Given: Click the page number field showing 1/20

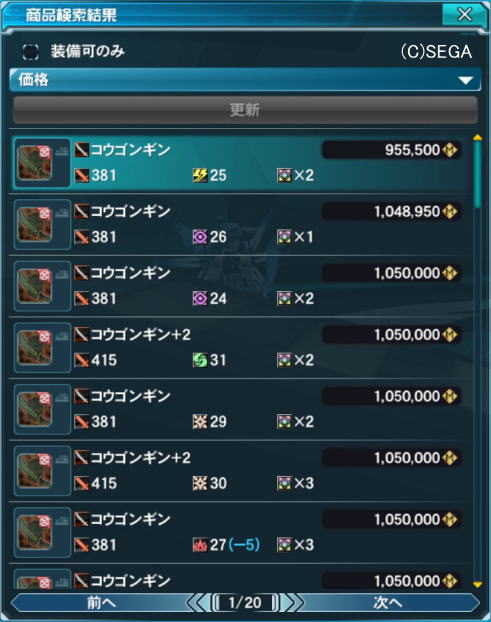Looking at the screenshot, I should click(x=245, y=603).
